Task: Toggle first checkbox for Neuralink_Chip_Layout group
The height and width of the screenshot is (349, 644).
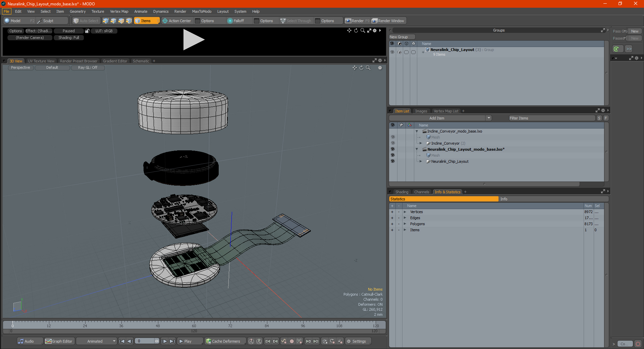Action: pos(406,52)
